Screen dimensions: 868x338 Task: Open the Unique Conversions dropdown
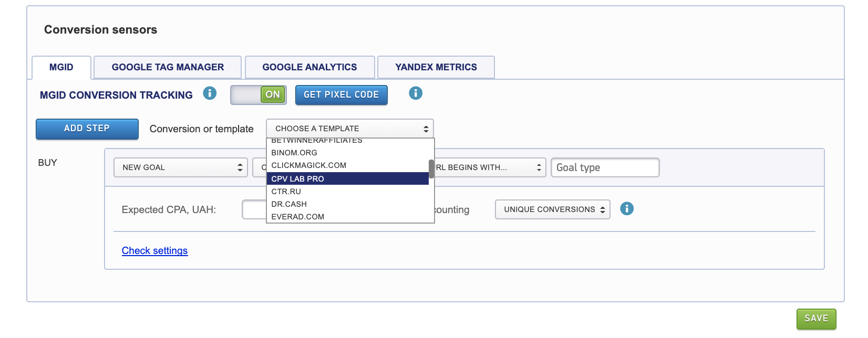tap(552, 209)
